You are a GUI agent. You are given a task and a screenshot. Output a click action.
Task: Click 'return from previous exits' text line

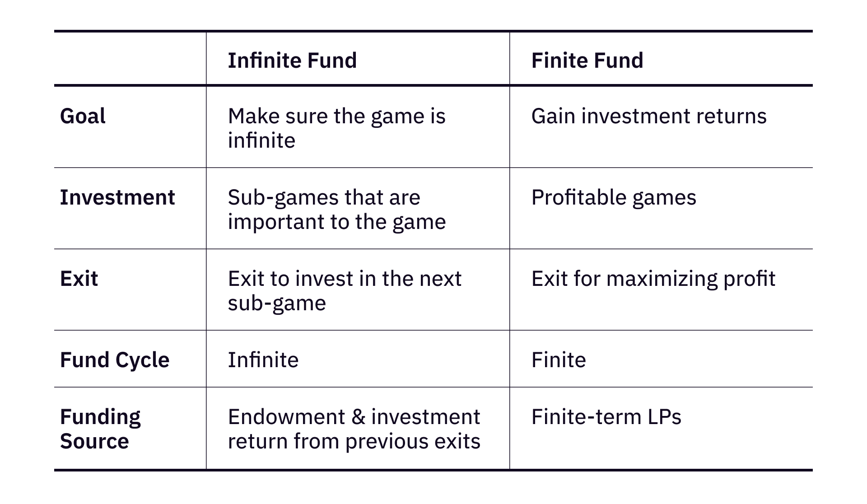(x=354, y=441)
